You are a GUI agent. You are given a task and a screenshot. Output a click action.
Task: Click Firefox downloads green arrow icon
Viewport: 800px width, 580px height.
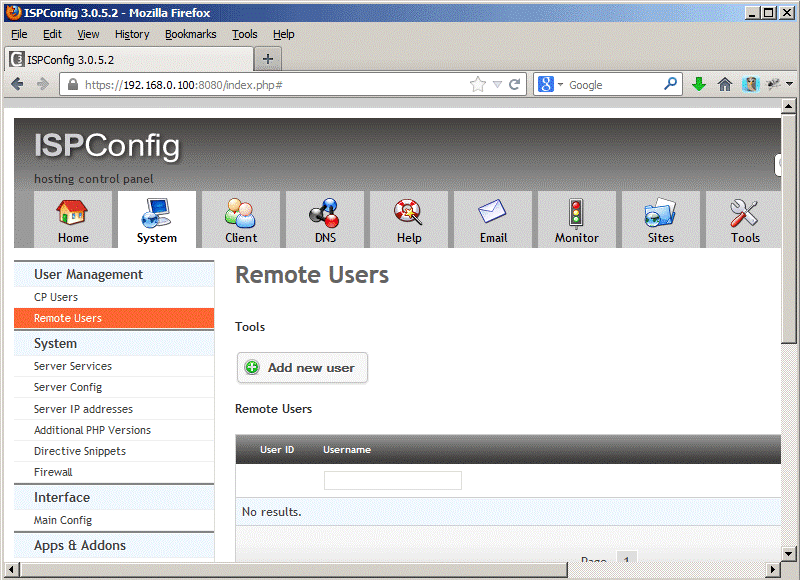pos(699,85)
